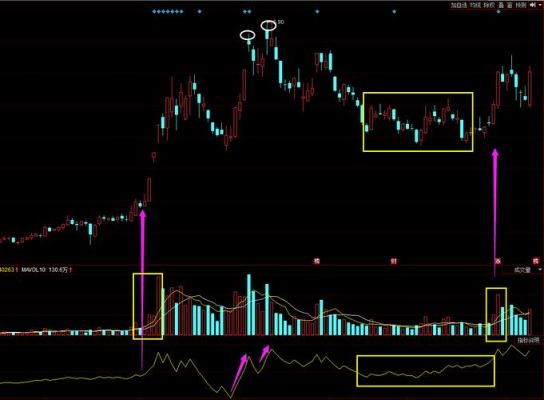
Task: Expand the small dropdown arrow in the top right corner
Action: pyautogui.click(x=540, y=5)
